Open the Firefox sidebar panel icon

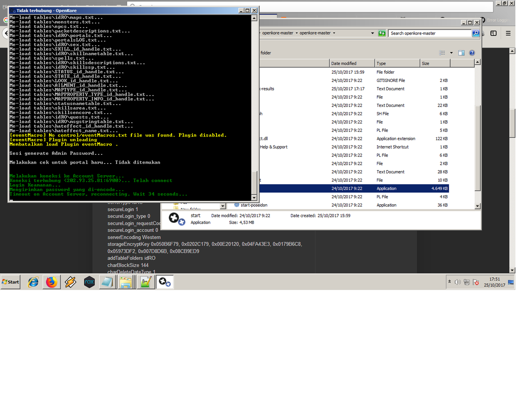pos(493,33)
